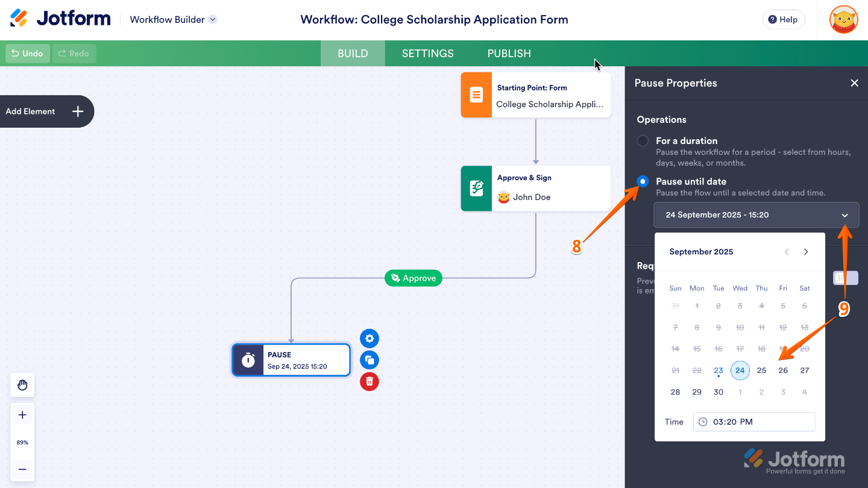The width and height of the screenshot is (868, 488).
Task: Click the Help button
Action: (x=783, y=19)
